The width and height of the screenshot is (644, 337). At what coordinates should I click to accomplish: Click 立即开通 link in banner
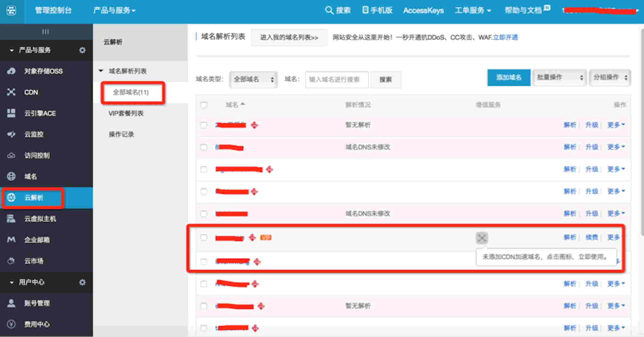coord(505,38)
